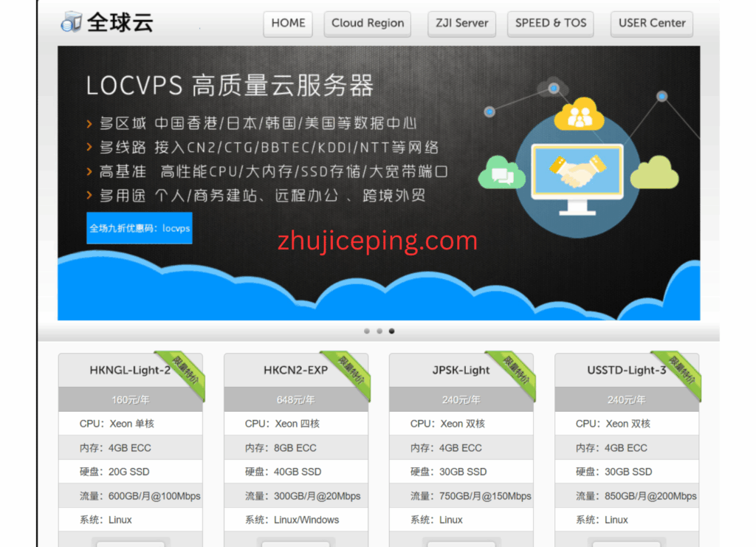Open SPEED & TOS menu item
The image size is (756, 547).
[551, 24]
